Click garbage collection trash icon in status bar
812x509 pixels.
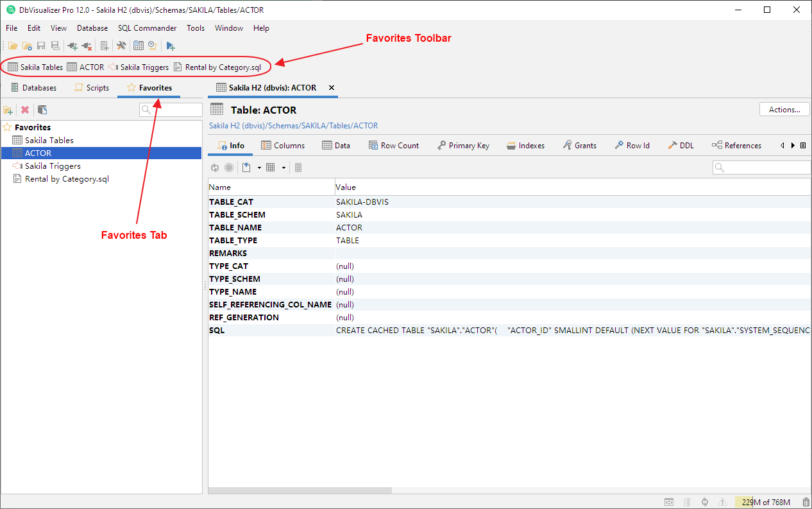pyautogui.click(x=806, y=502)
